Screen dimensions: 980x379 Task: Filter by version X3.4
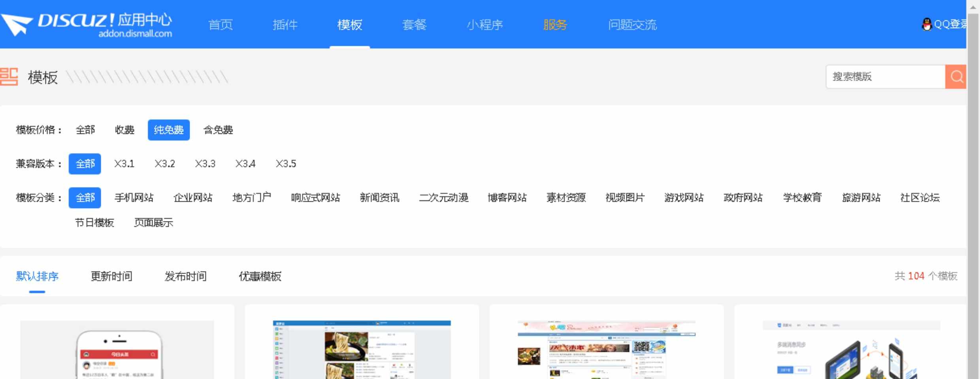click(x=245, y=164)
